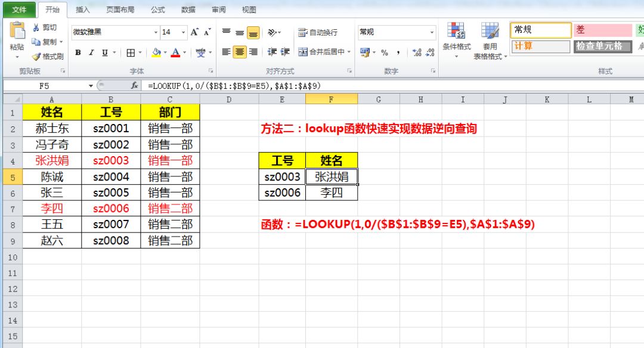Apply the 计算 cell style

tap(541, 46)
